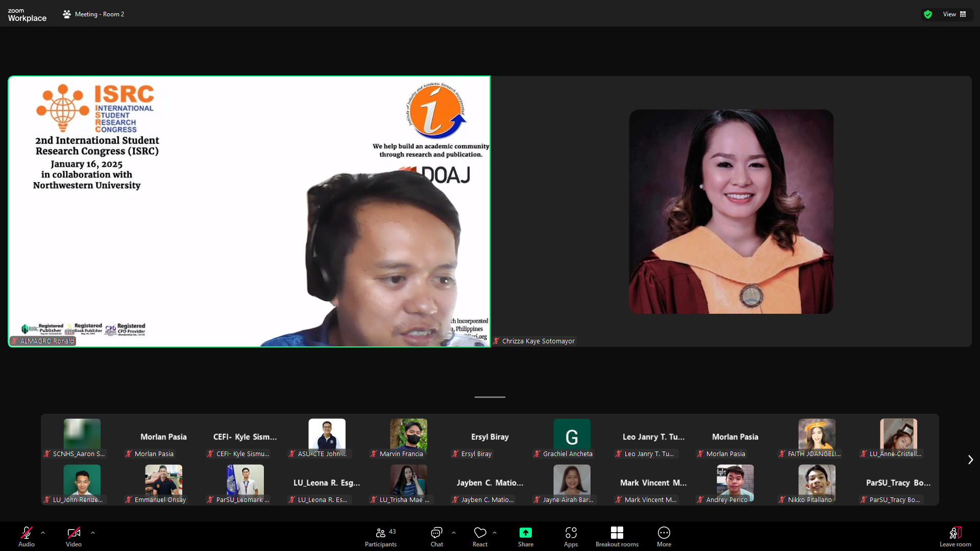Click the Leave room button
This screenshot has width=980, height=551.
(955, 536)
